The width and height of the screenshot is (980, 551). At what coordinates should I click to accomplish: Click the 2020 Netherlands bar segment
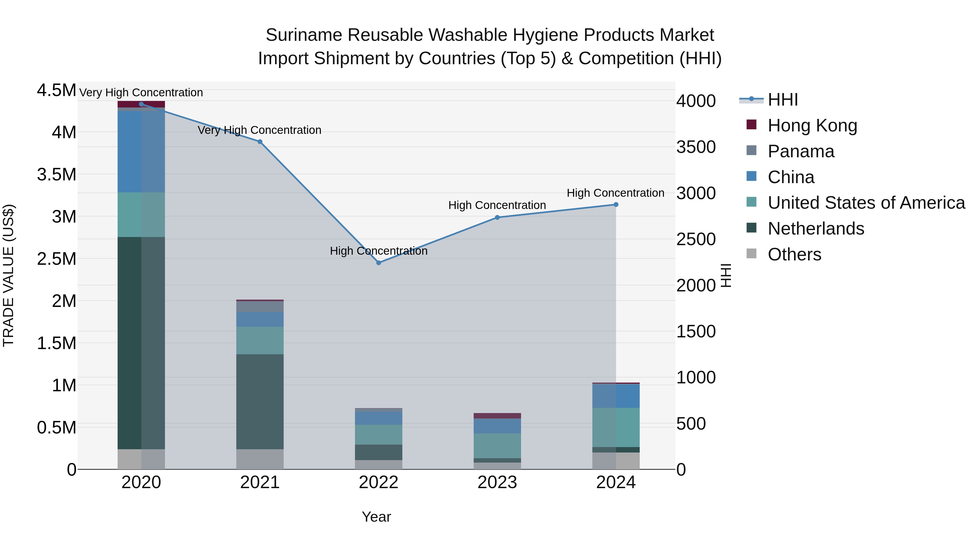click(x=141, y=343)
